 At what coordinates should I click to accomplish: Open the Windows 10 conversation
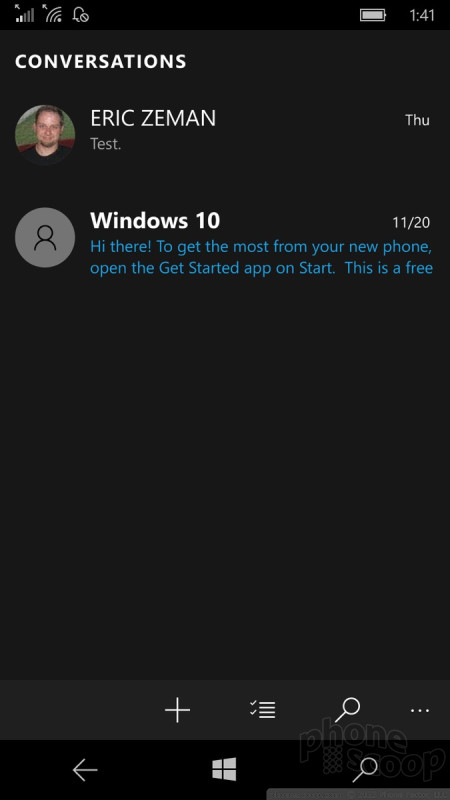pyautogui.click(x=225, y=242)
